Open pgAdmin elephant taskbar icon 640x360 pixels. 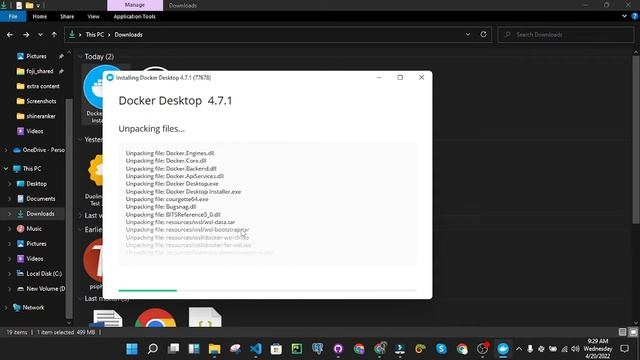pos(317,349)
